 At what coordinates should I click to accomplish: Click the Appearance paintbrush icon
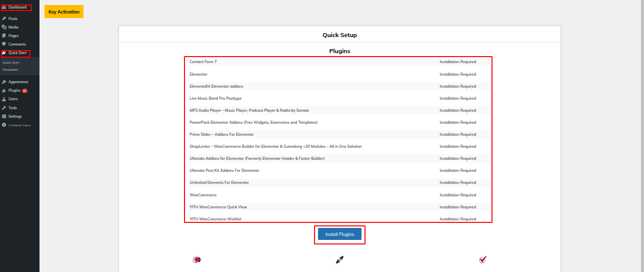pyautogui.click(x=4, y=82)
